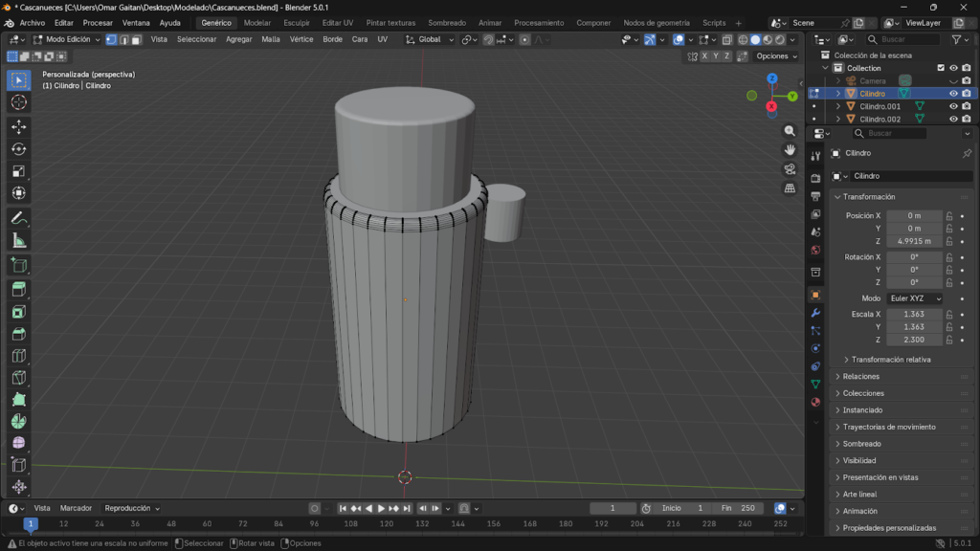
Task: Click the Opciones button in viewport
Action: (775, 56)
